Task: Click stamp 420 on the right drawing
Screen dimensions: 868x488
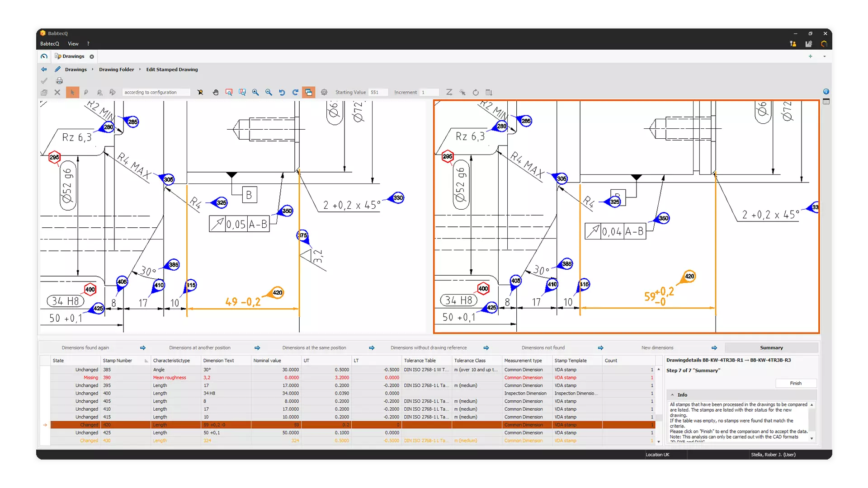Action: [689, 276]
